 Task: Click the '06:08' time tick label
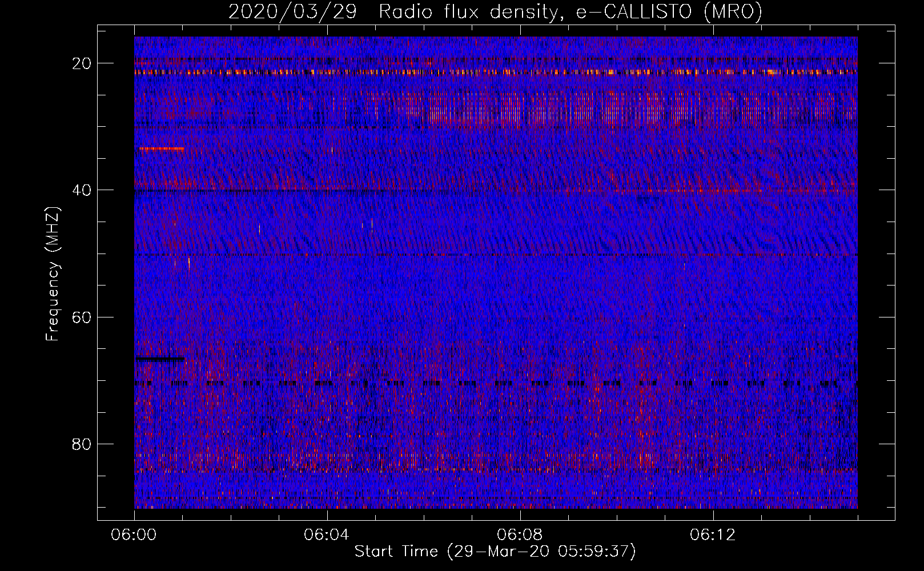tap(520, 535)
